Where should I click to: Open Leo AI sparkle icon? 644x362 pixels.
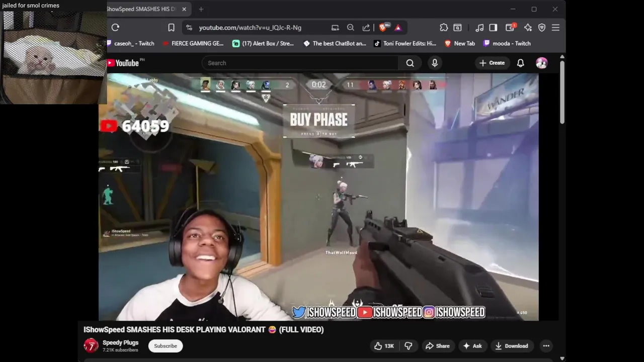pos(528,28)
